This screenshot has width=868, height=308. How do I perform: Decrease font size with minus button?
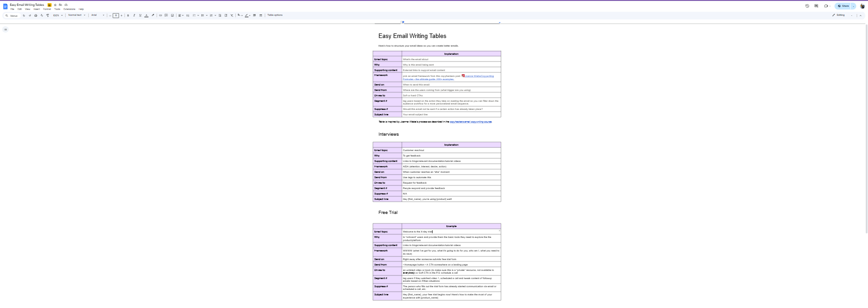pyautogui.click(x=110, y=15)
